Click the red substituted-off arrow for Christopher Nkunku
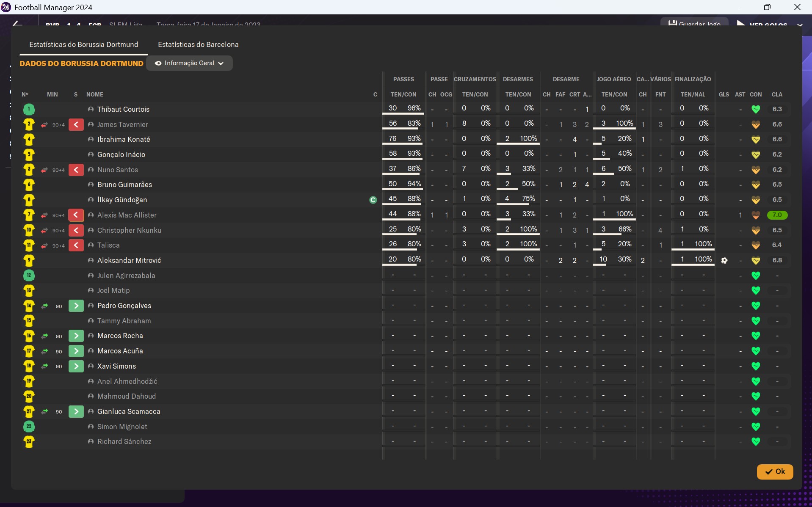This screenshot has height=507, width=812. 76,231
